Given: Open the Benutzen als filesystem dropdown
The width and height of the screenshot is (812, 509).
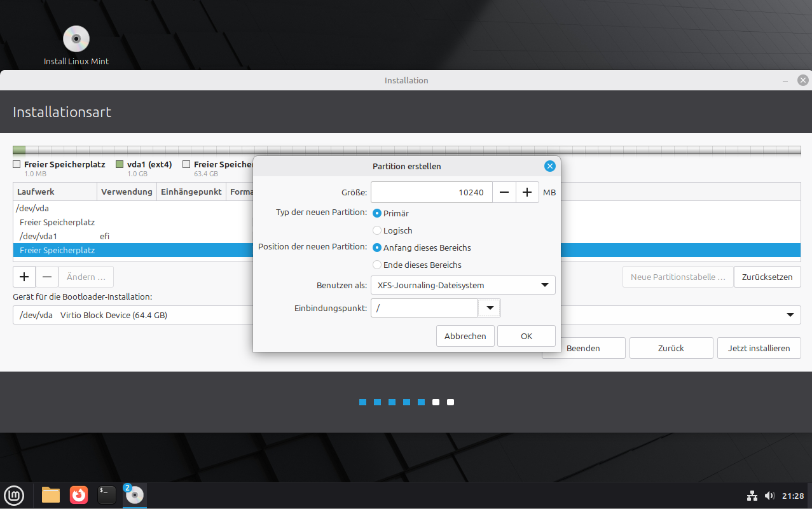Looking at the screenshot, I should point(463,285).
